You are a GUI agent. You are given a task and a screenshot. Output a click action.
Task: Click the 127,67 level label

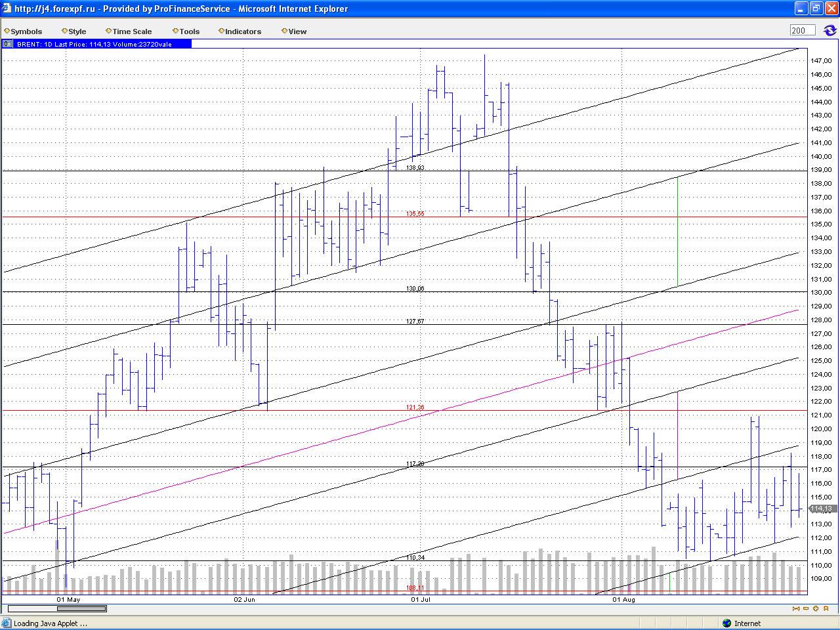click(x=415, y=322)
